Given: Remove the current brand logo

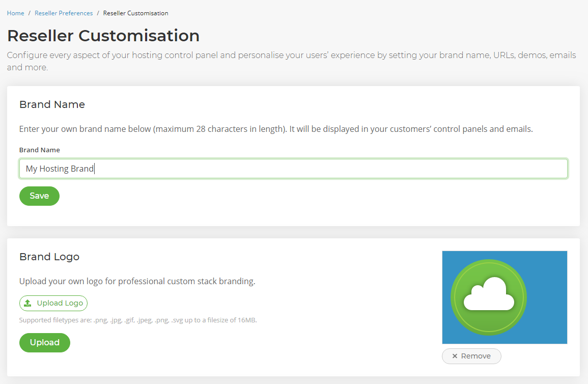Looking at the screenshot, I should pos(471,356).
